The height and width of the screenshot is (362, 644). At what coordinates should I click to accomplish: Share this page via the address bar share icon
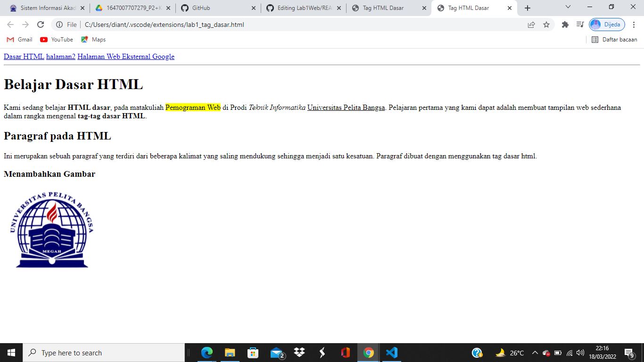point(531,25)
